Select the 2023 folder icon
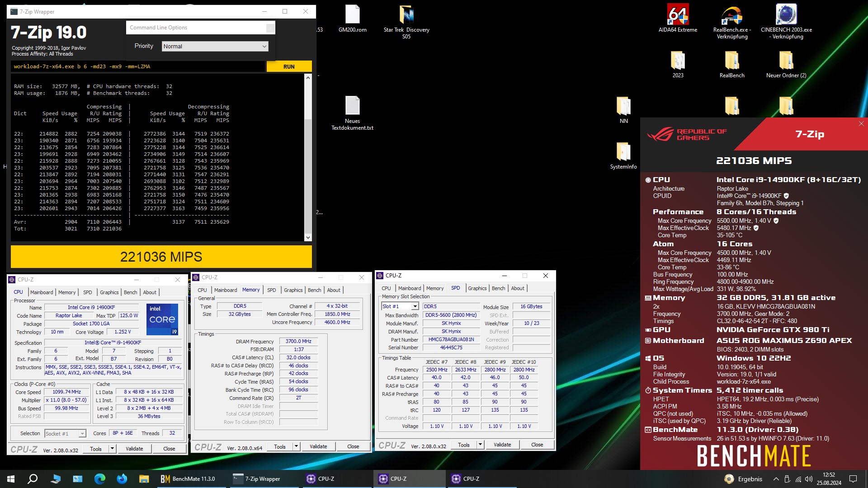Viewport: 868px width, 488px height. pyautogui.click(x=678, y=64)
